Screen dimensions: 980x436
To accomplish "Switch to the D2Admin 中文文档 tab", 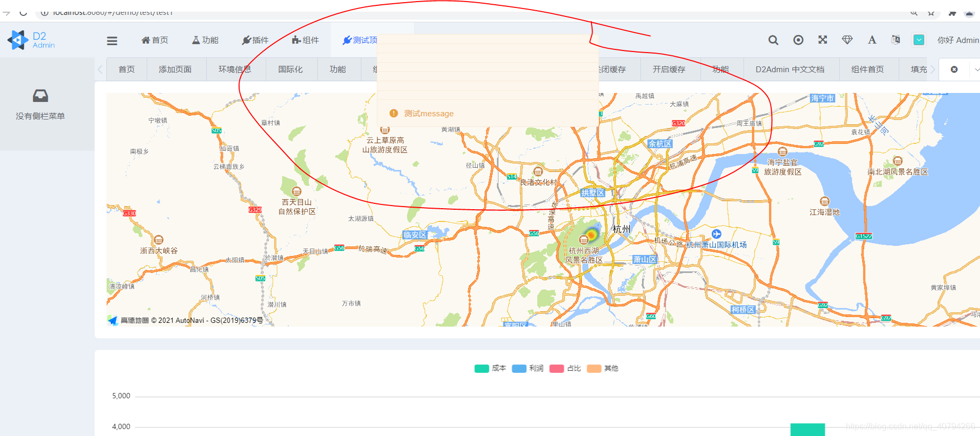I will [790, 70].
